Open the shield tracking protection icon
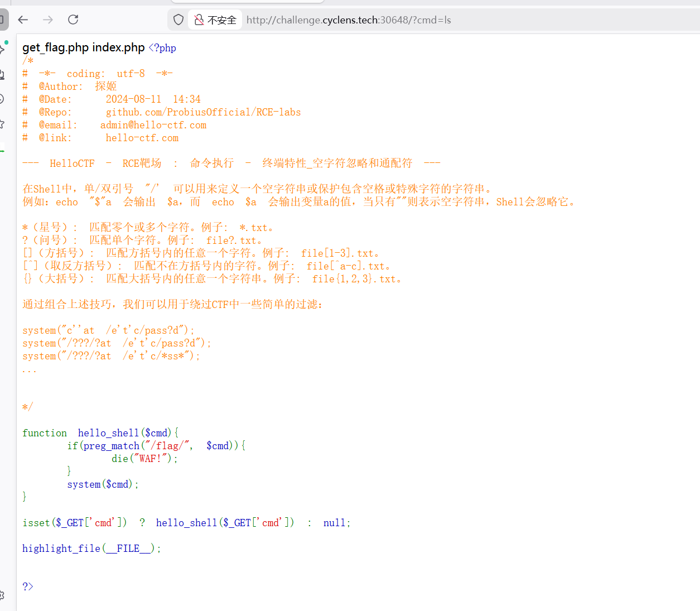700x611 pixels. 178,20
